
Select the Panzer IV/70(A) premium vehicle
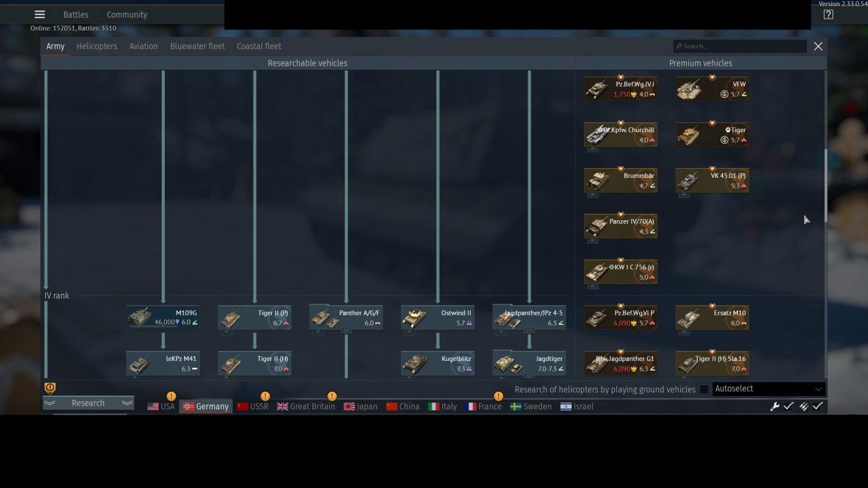click(621, 226)
